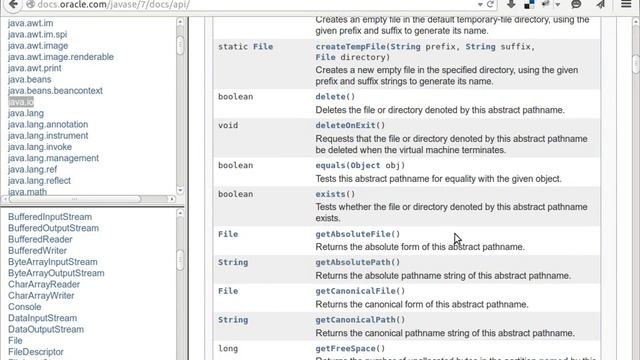Open the URL history dropdown arrow
Screen dimensions: 640x360
480,4
